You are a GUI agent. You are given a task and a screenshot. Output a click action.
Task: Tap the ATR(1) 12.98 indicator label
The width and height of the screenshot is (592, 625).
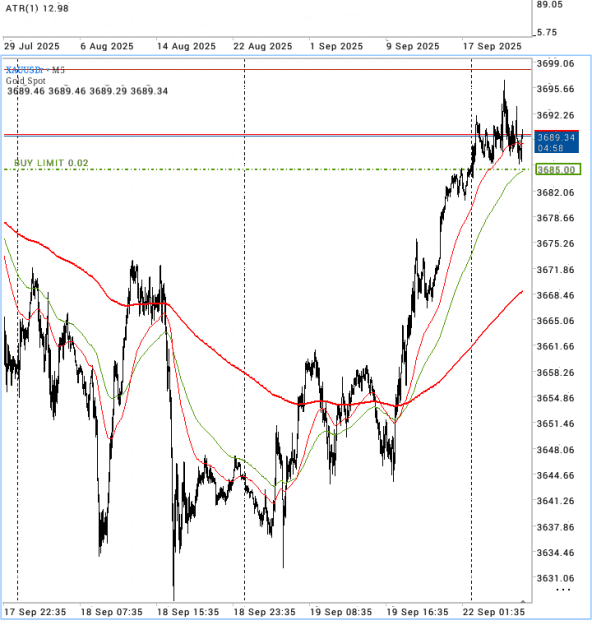pyautogui.click(x=37, y=8)
